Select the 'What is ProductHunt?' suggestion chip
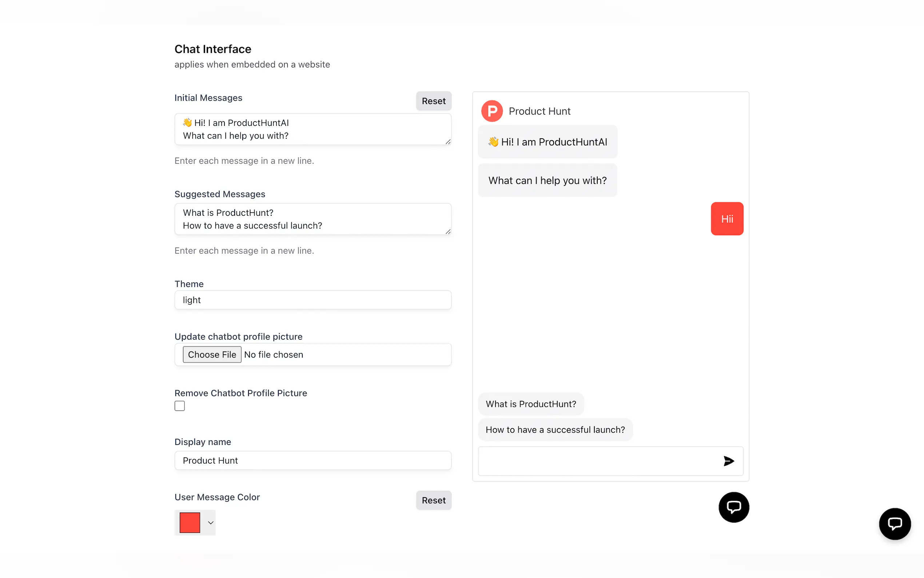 [530, 404]
